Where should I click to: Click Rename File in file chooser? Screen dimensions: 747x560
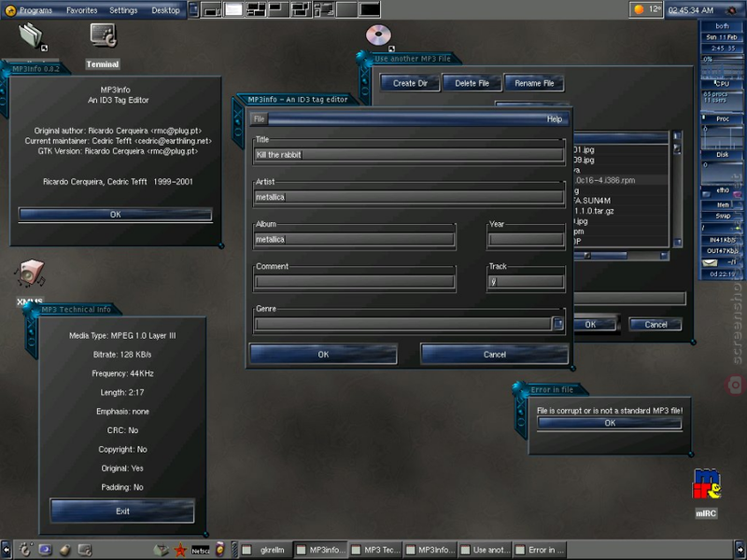(x=534, y=83)
